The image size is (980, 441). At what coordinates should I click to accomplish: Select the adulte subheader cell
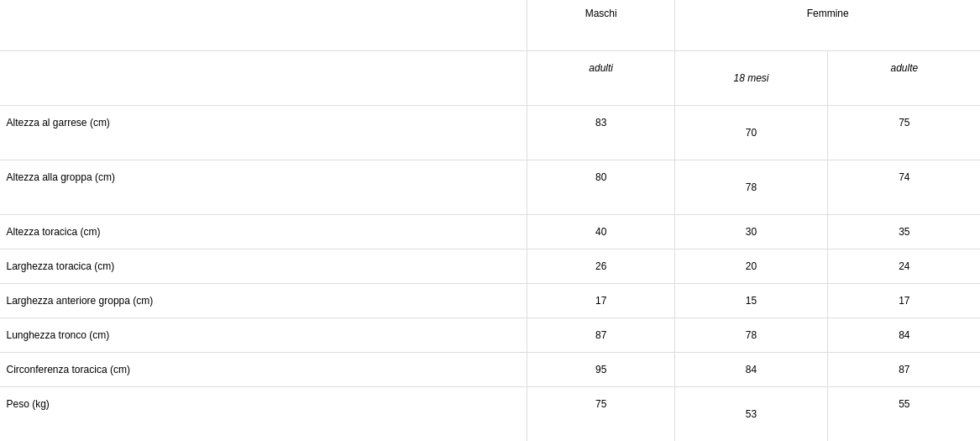point(904,68)
